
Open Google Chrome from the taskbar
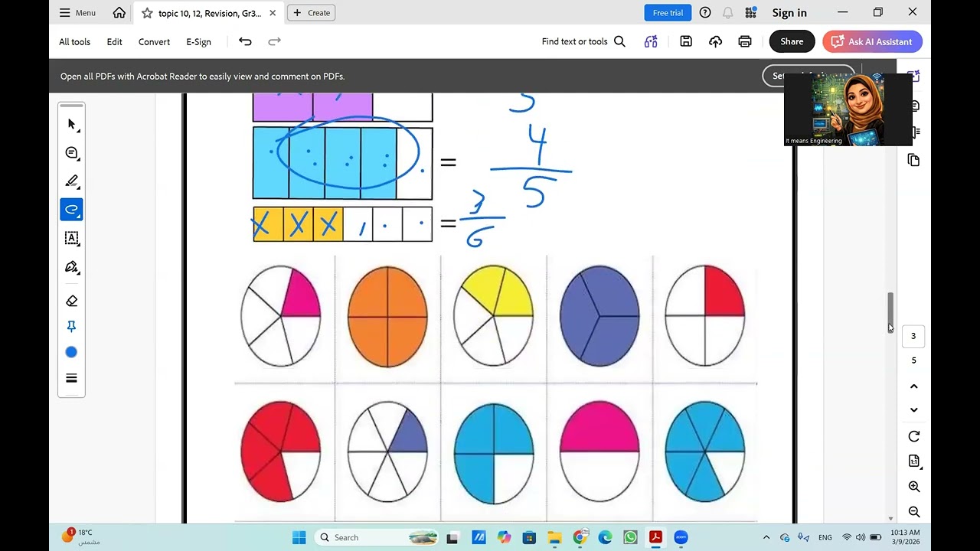(x=580, y=537)
